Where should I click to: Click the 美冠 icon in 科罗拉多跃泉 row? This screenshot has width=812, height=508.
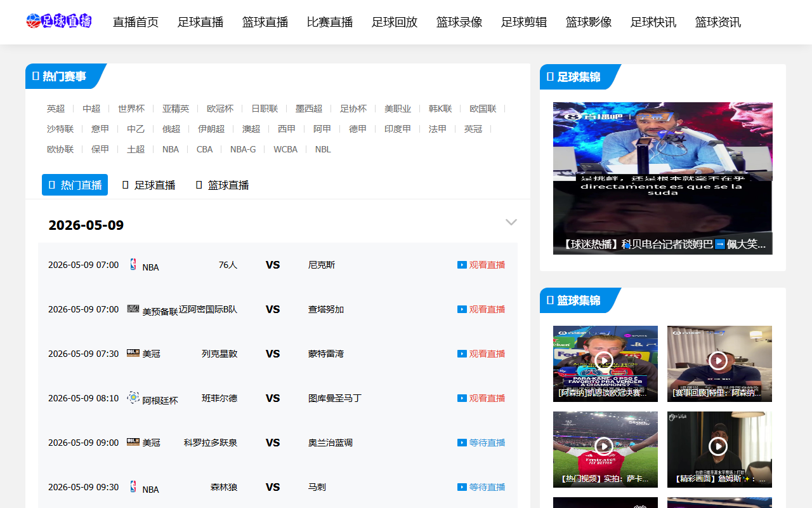133,442
